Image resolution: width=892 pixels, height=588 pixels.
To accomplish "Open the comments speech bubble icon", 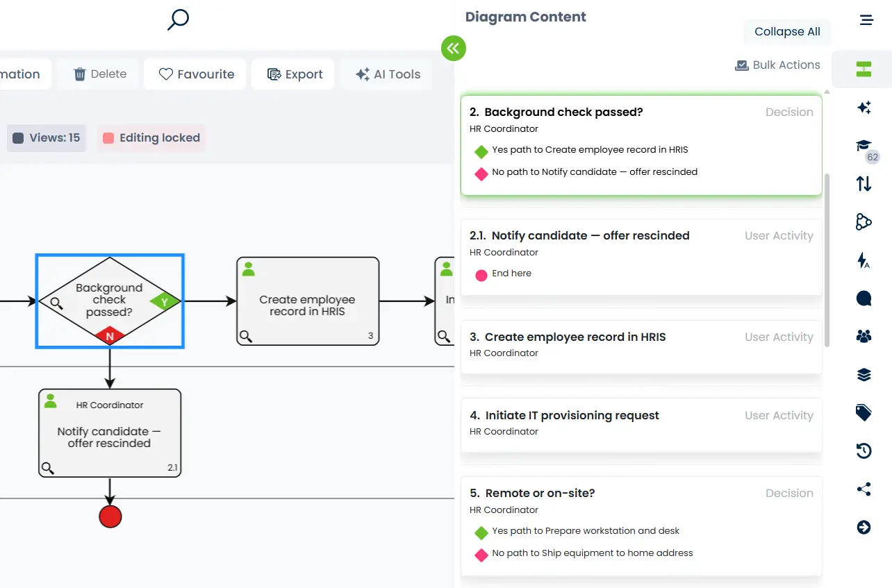I will (864, 299).
